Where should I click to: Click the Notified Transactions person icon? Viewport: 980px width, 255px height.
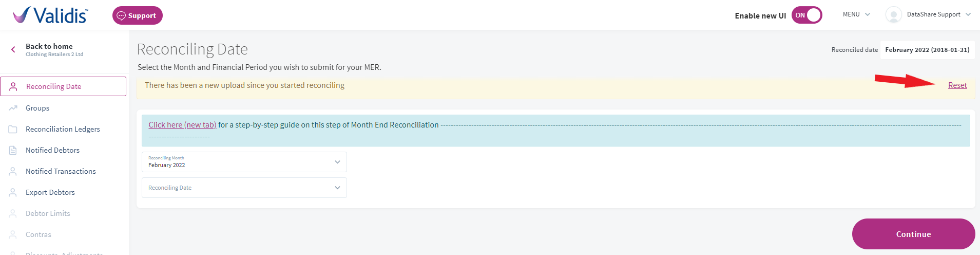[13, 171]
